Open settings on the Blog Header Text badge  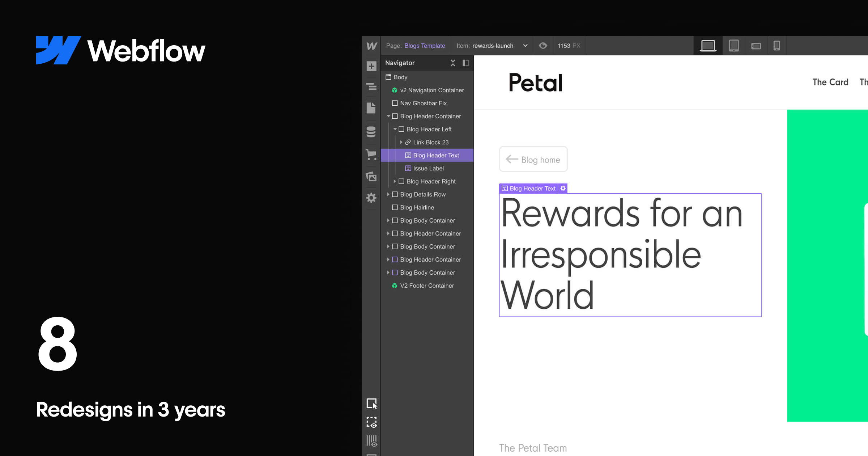coord(563,188)
